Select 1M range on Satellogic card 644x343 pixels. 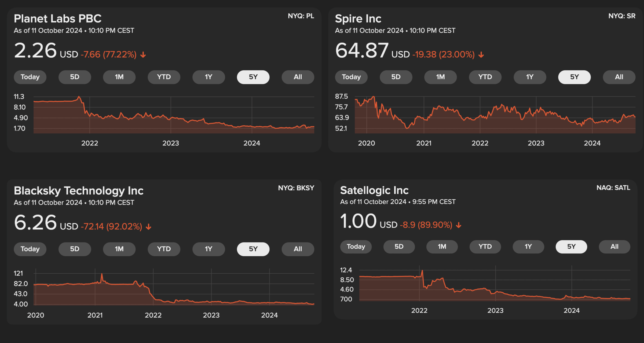(x=442, y=247)
